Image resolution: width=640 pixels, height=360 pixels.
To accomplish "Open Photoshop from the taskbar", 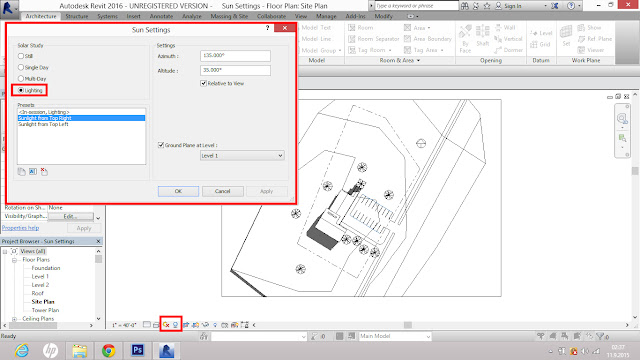I will point(137,350).
